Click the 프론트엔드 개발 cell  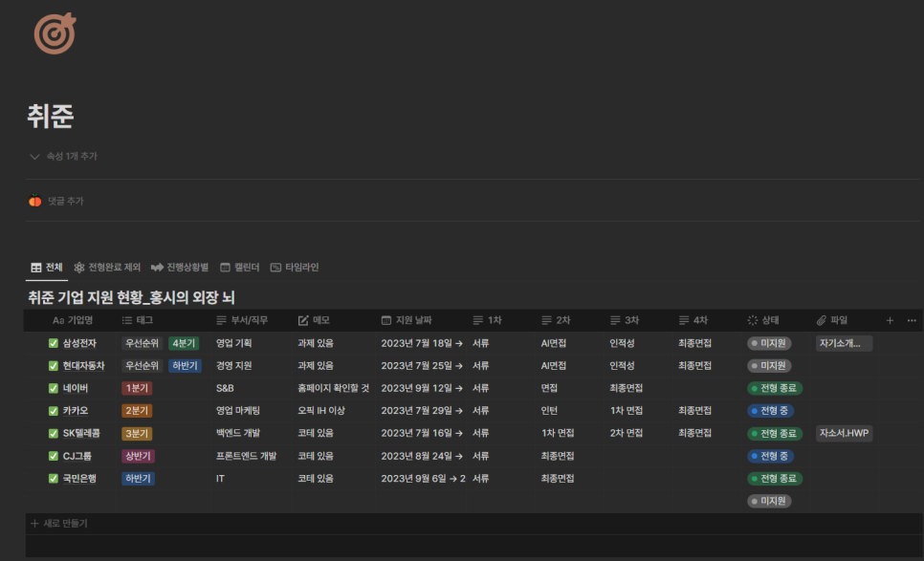[247, 456]
